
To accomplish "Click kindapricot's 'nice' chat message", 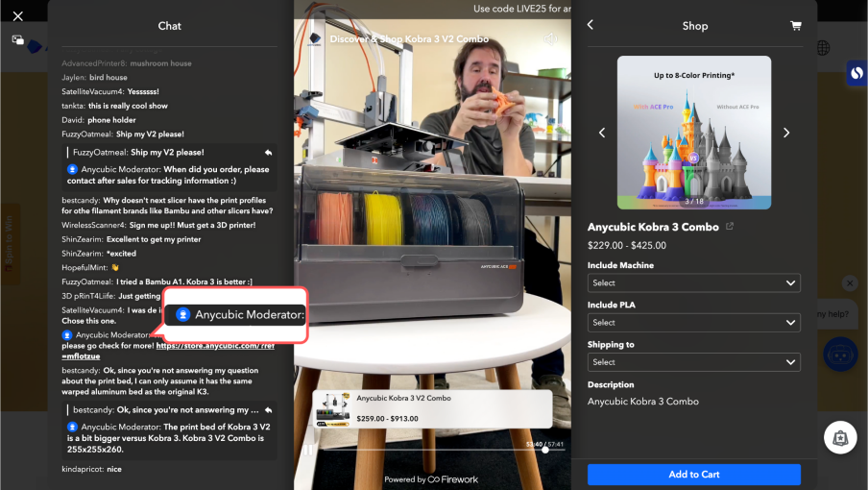I will coord(91,469).
